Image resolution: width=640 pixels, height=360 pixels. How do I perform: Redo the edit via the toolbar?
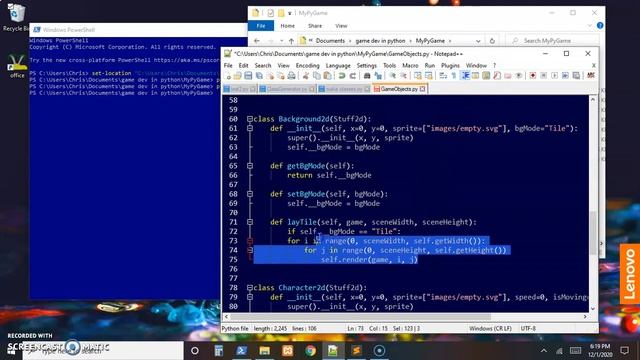click(x=353, y=76)
